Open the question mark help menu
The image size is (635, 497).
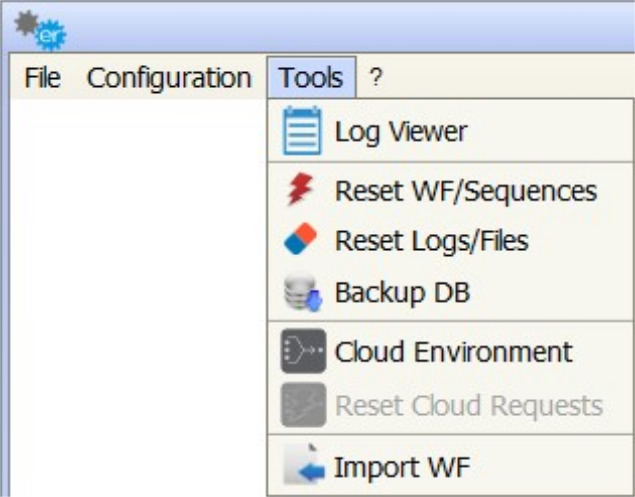pos(376,78)
